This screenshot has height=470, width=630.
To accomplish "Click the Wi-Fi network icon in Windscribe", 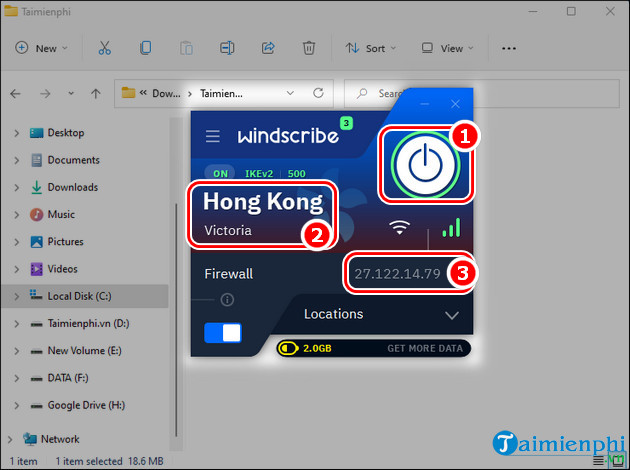I will pyautogui.click(x=399, y=227).
